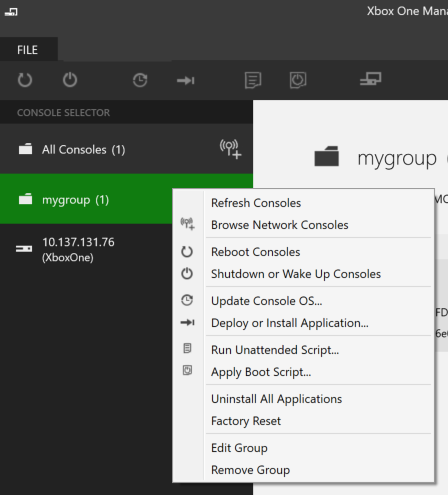
Task: Click the Deploy arrow icon in the toolbar
Action: click(186, 80)
